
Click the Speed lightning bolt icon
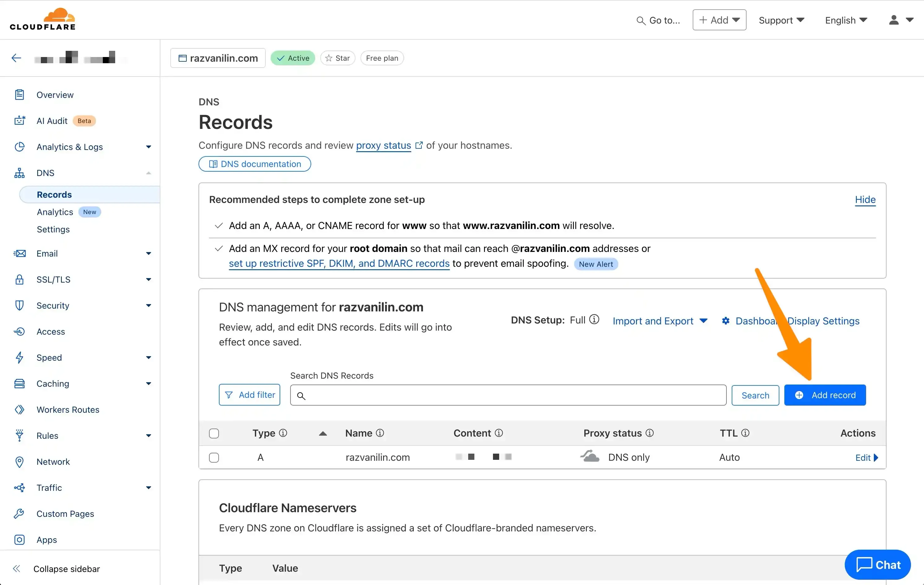click(19, 357)
